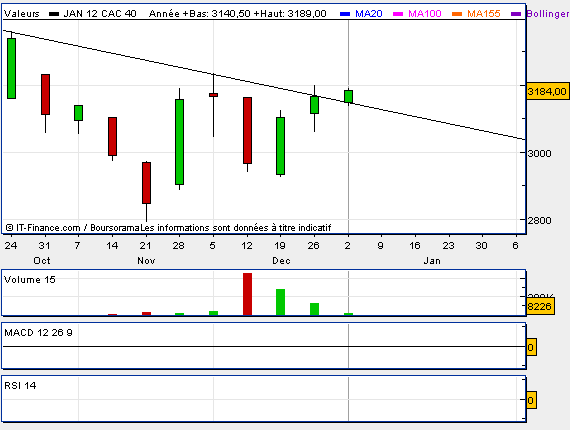
Task: Click the green candlestick for 28 Nov
Action: pos(179,142)
